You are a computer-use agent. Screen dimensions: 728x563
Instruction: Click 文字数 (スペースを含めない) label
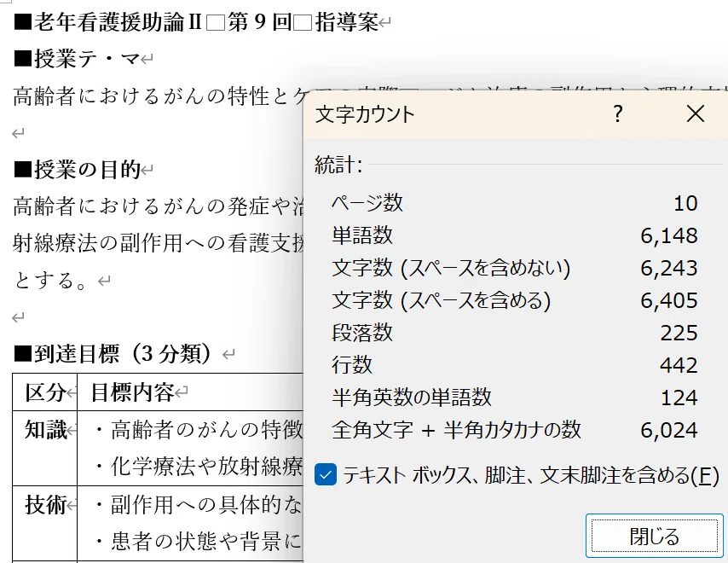point(451,268)
